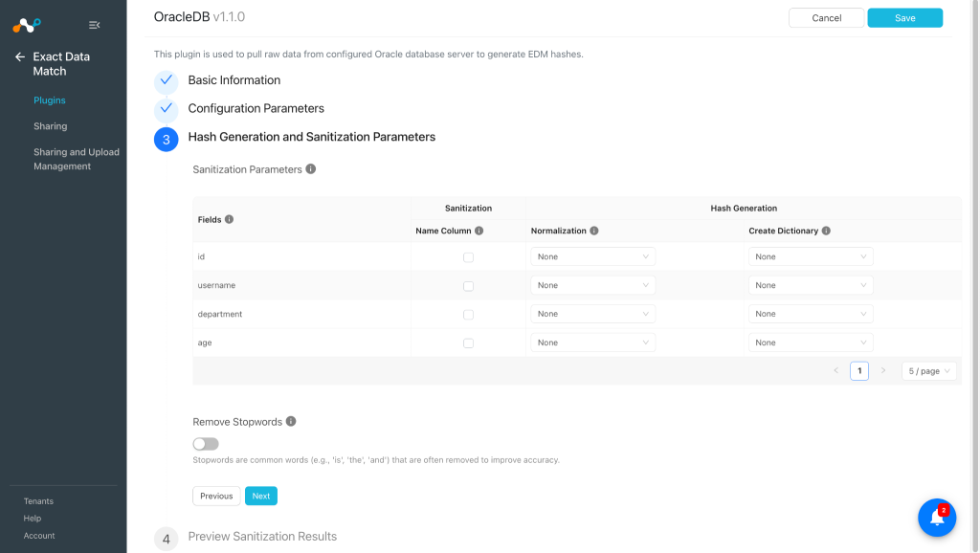
Task: Go to previous table page arrow
Action: (835, 370)
